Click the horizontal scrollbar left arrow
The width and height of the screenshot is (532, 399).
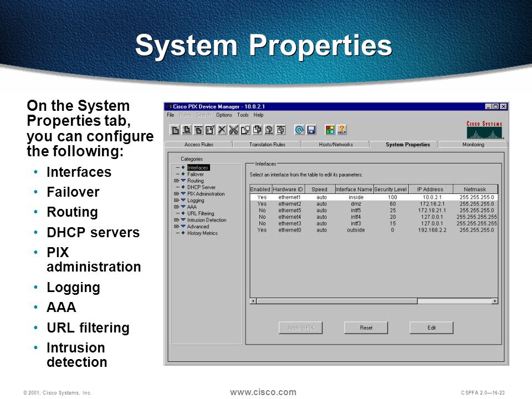(253, 301)
